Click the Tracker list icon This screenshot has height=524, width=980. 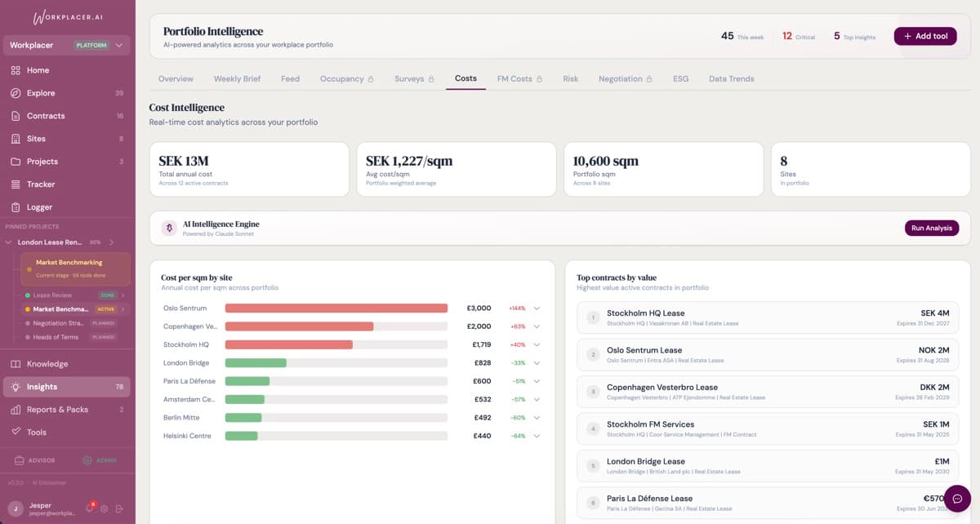tap(16, 184)
